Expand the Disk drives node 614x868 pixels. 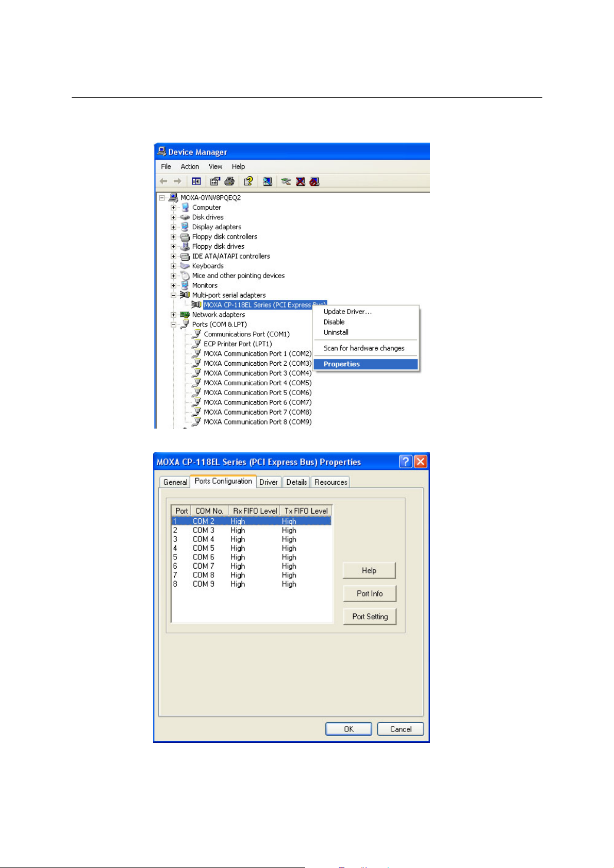tap(174, 217)
